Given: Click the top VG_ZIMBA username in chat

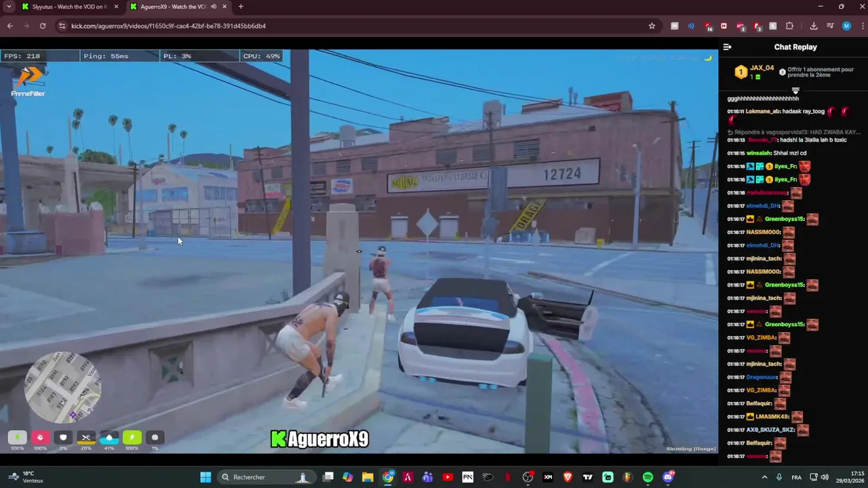Looking at the screenshot, I should click(x=761, y=338).
